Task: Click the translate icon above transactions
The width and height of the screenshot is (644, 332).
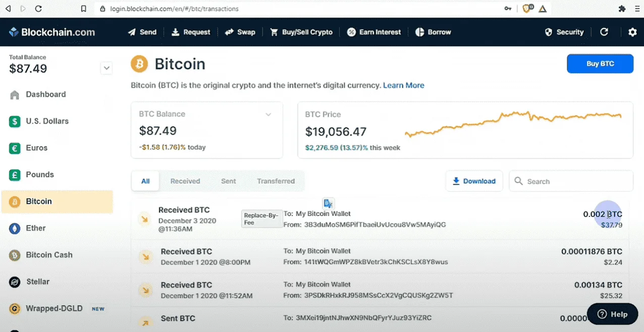Action: pos(328,203)
